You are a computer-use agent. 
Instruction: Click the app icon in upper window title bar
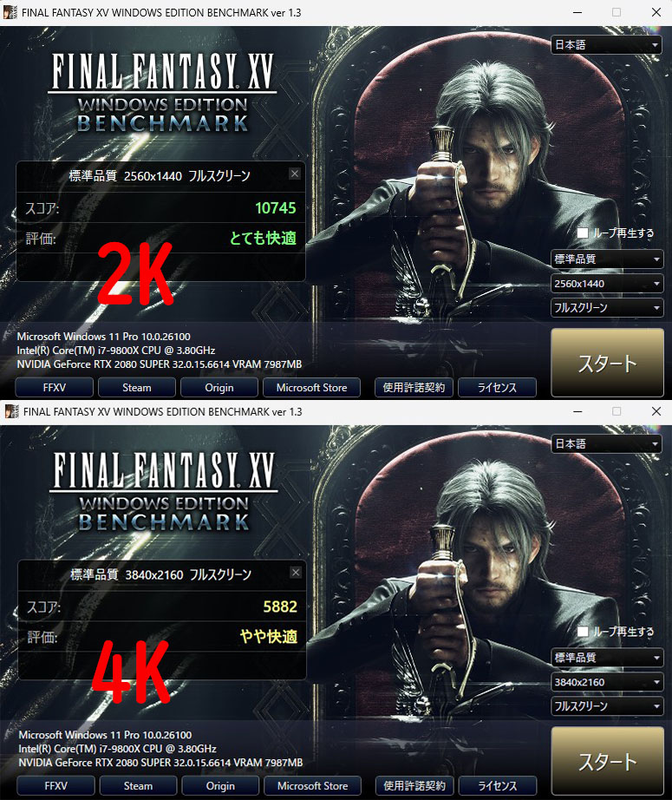[10, 13]
